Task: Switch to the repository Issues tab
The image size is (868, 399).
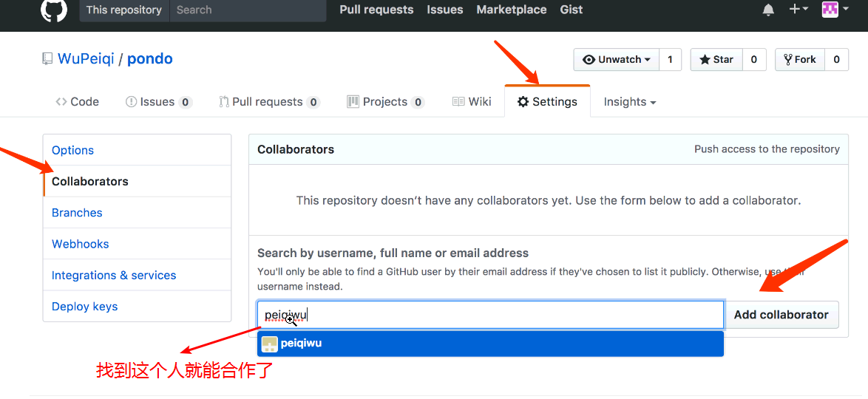Action: click(x=159, y=102)
